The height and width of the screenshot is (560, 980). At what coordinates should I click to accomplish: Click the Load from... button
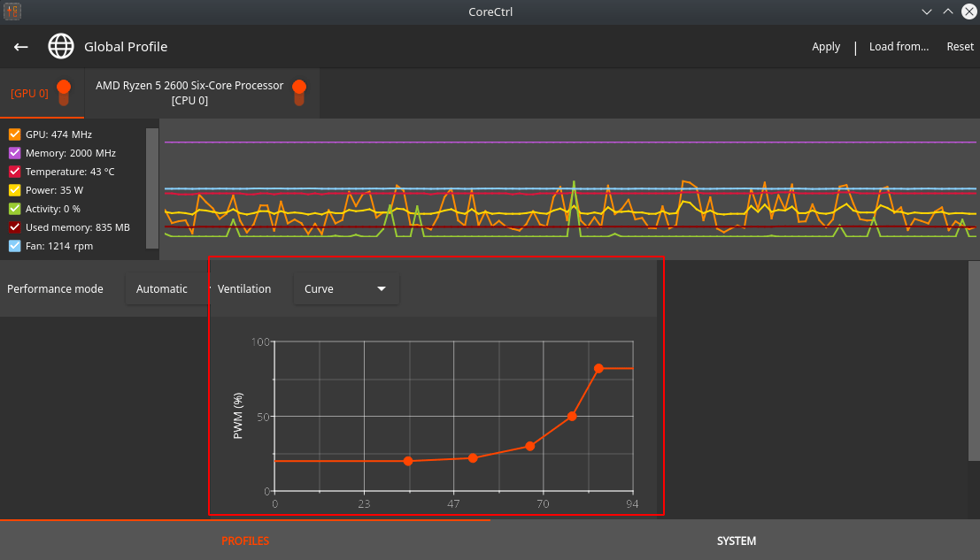(x=899, y=47)
